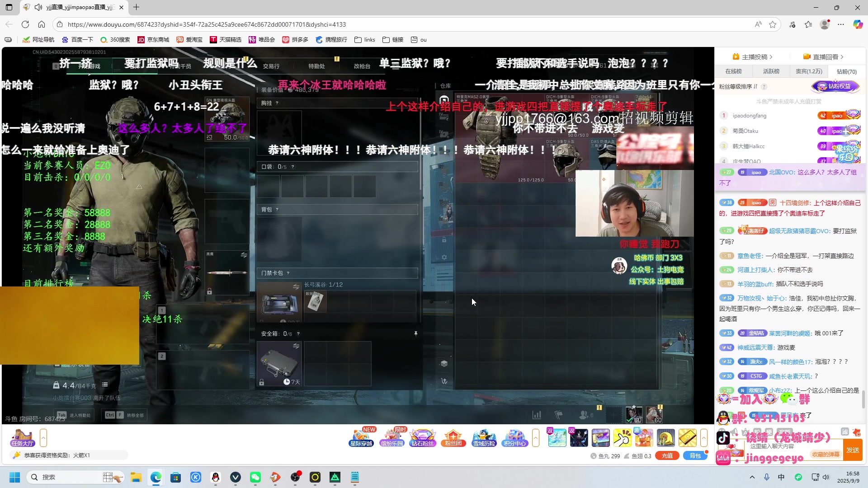This screenshot has height=488, width=868.
Task: Open the 主播投稿 section arrow
Action: point(771,57)
